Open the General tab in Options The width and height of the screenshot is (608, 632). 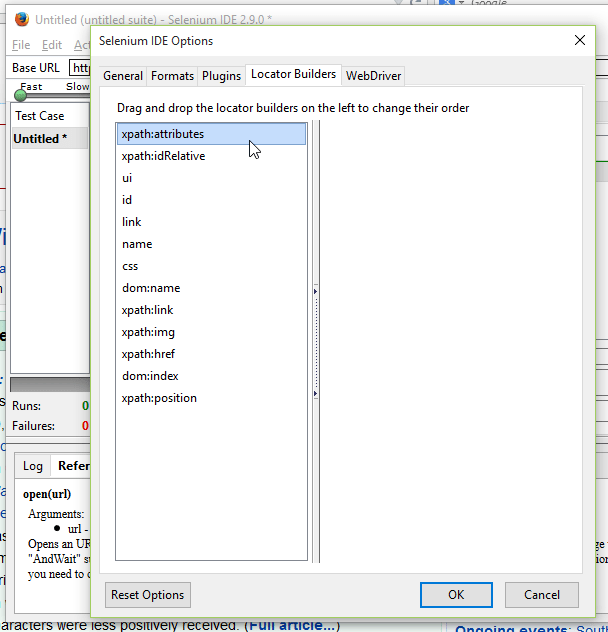pyautogui.click(x=123, y=76)
